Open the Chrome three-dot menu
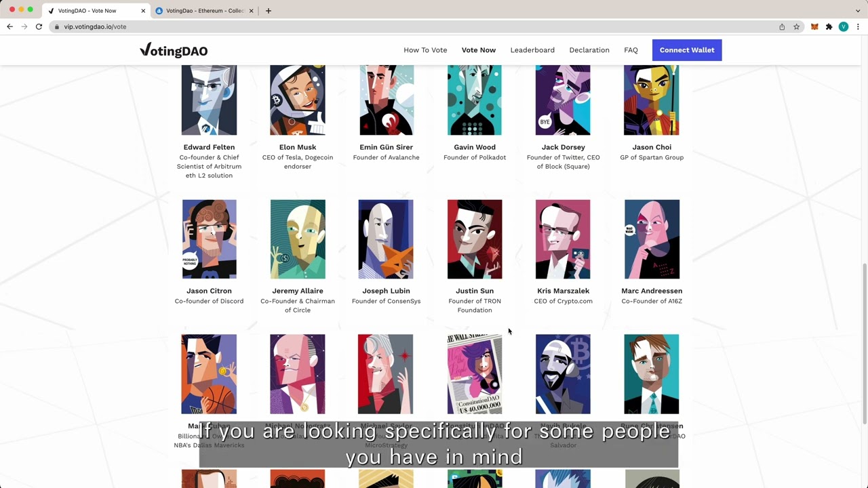Screen dimensions: 868x488 [858, 26]
